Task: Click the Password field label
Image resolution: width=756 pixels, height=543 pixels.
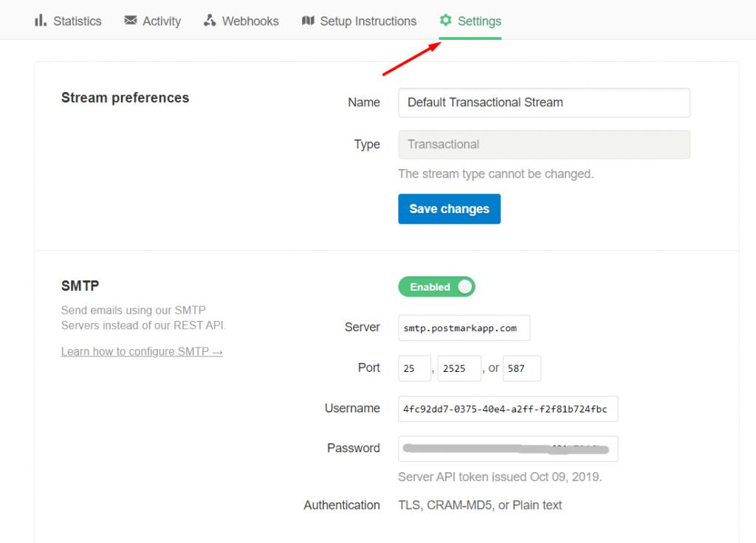Action: point(354,448)
